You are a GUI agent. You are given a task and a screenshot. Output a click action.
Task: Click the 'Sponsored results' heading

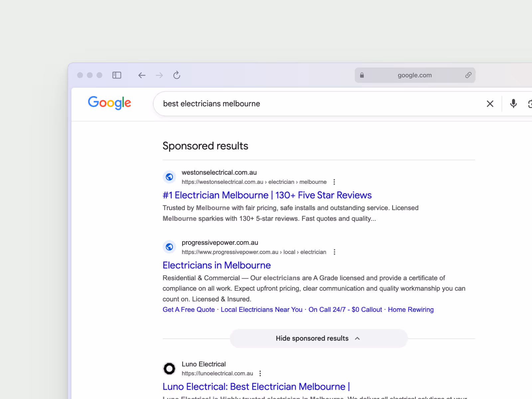click(x=205, y=146)
